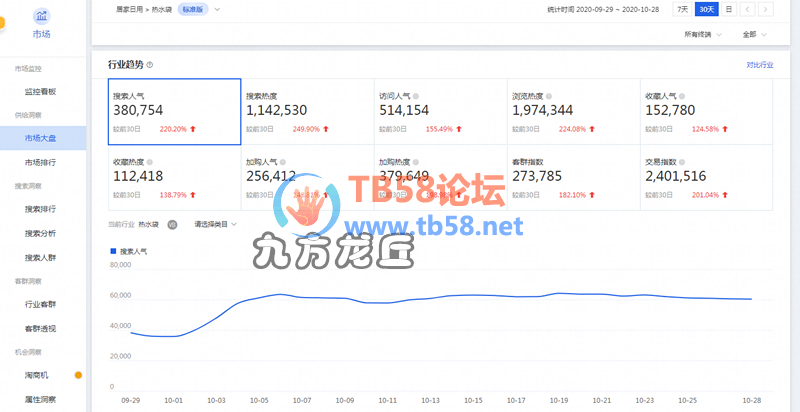Open the 全部 filter dropdown
Screen dimensions: 800x412
pos(755,35)
